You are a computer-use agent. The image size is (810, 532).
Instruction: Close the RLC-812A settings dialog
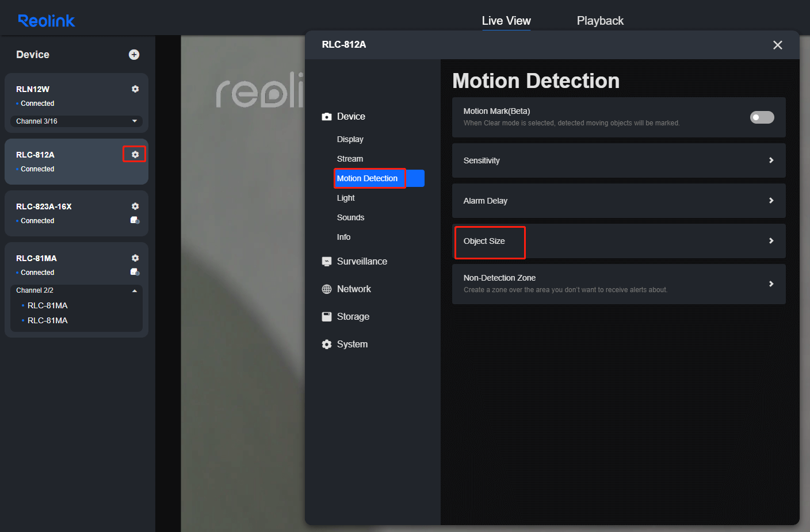click(x=778, y=45)
